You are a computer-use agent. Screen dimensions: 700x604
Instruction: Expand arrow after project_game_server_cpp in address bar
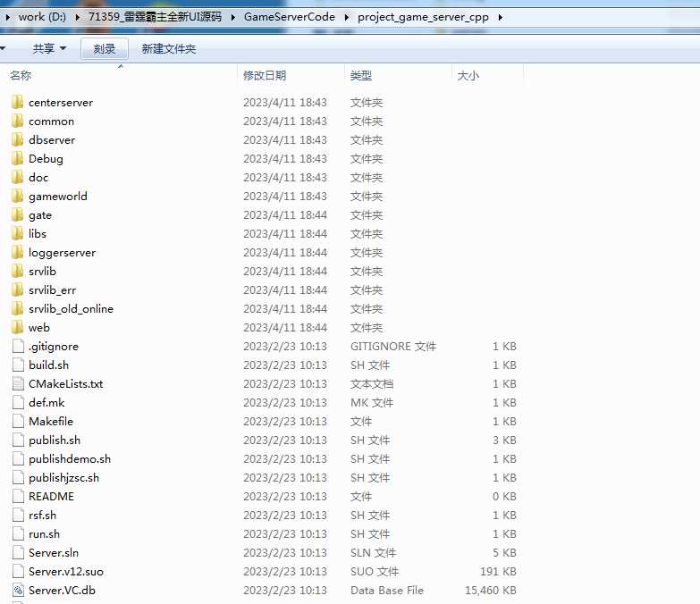[499, 17]
